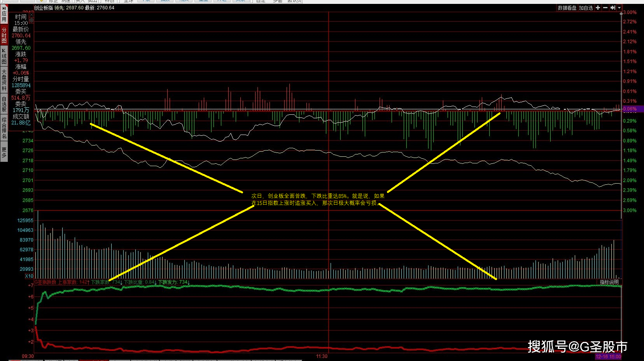Expand the 更多 sidebar tab
Screen dimensions: 644x361
(x=4, y=152)
